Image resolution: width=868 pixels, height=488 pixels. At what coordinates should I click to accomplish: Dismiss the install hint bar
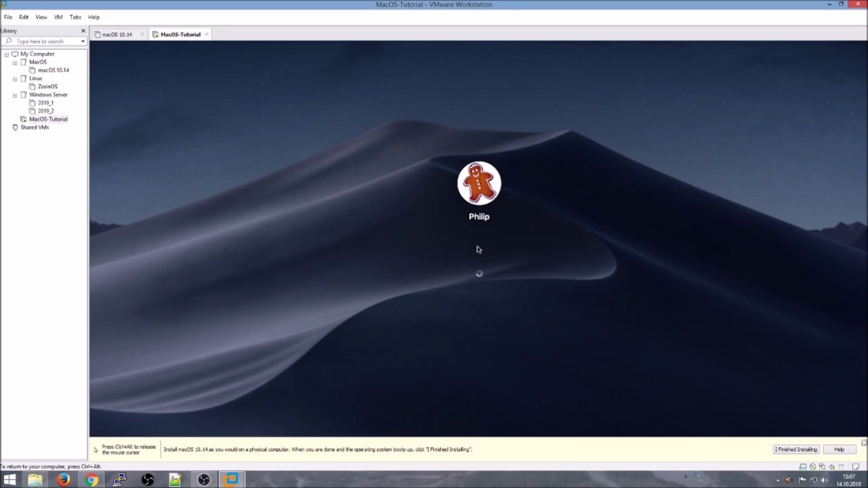[863, 443]
